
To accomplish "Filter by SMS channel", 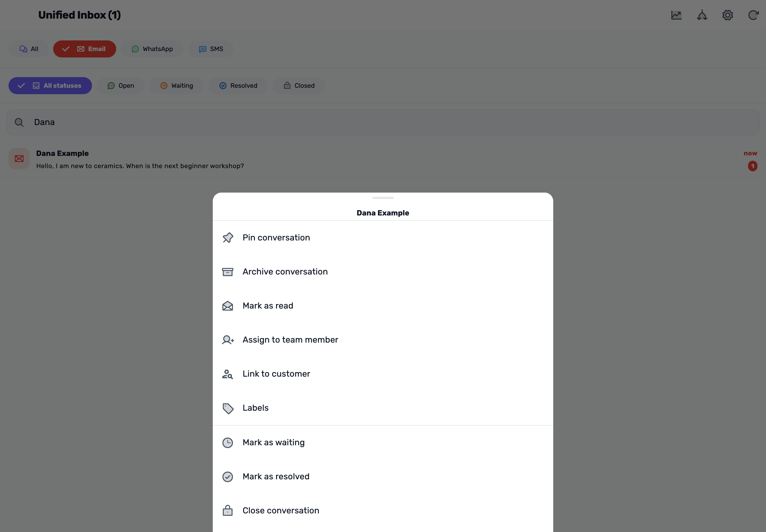I will coord(211,49).
